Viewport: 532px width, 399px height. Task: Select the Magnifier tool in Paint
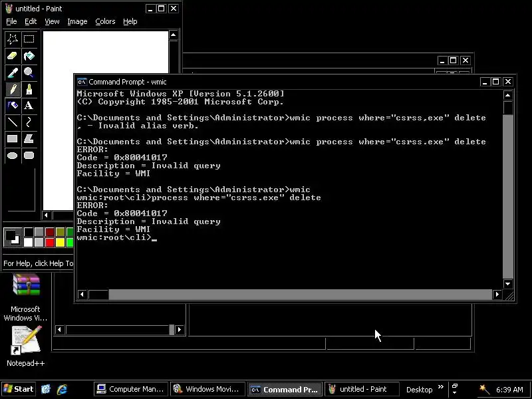coord(29,72)
